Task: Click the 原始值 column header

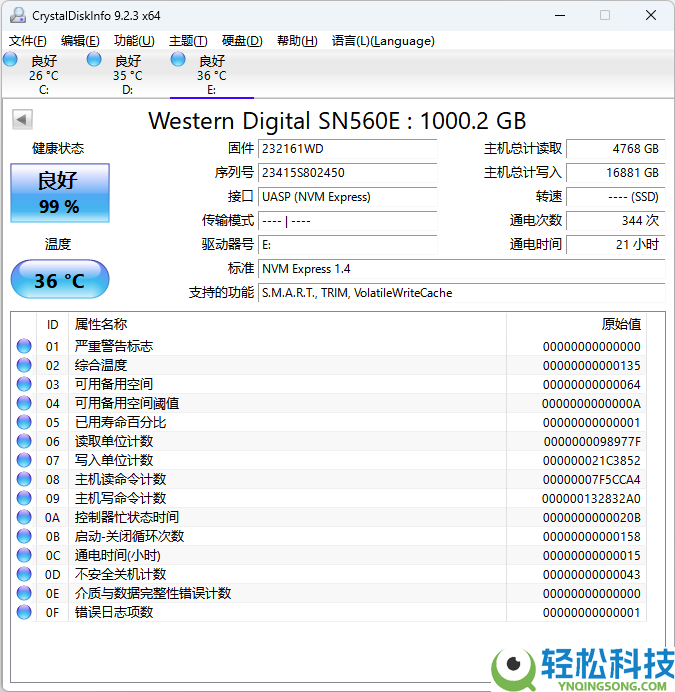Action: point(576,325)
